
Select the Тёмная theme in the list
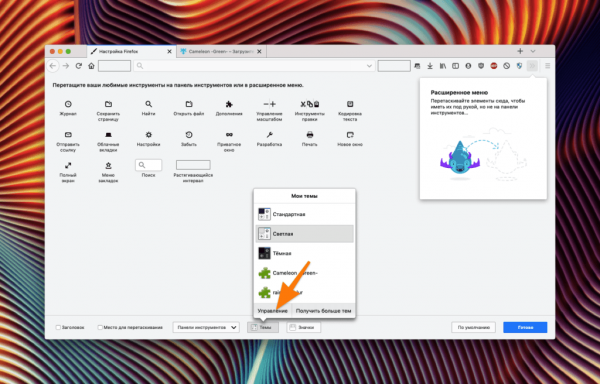(304, 253)
